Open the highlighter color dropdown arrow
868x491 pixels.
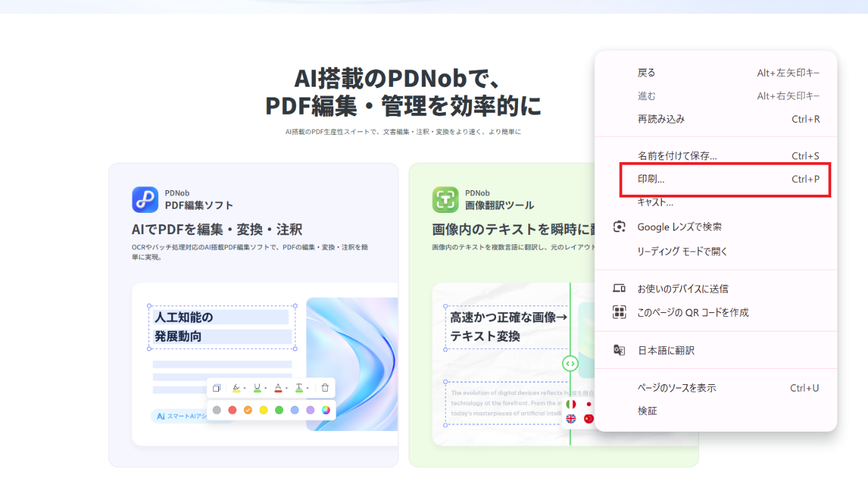click(x=245, y=388)
